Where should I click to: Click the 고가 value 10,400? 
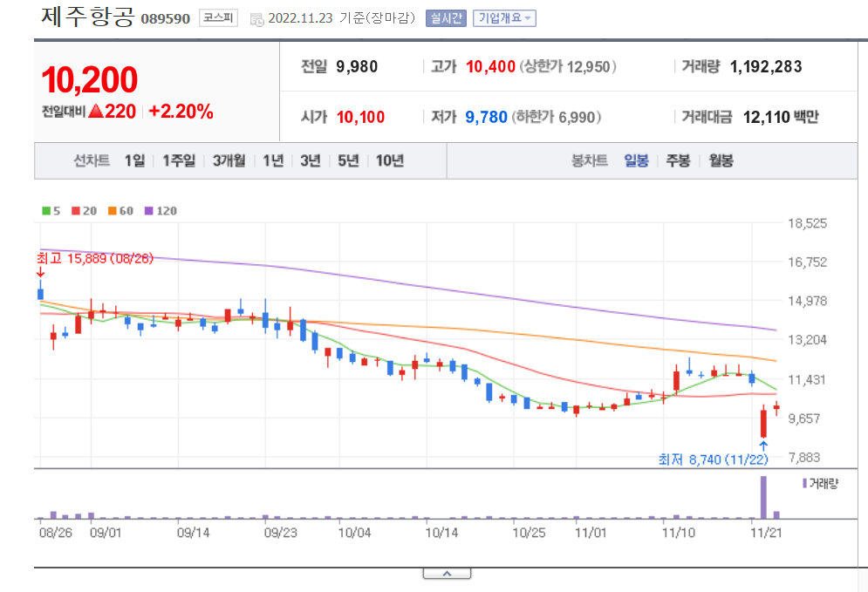pos(490,67)
